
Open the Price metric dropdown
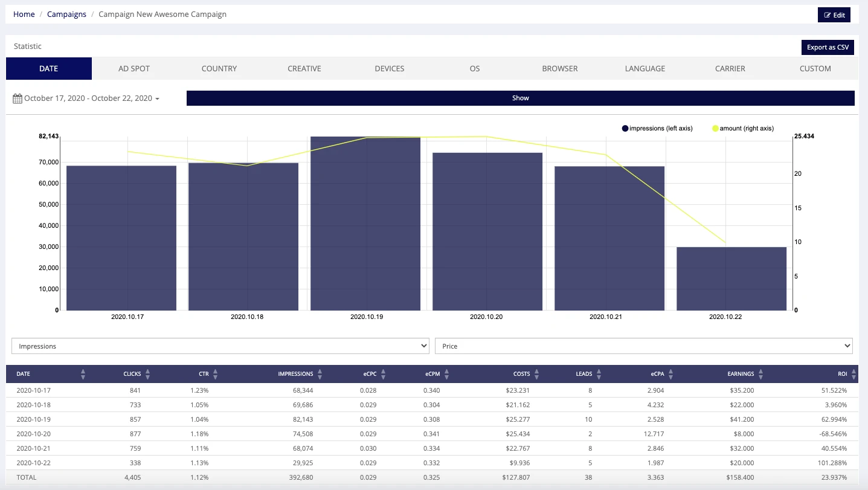coord(644,346)
